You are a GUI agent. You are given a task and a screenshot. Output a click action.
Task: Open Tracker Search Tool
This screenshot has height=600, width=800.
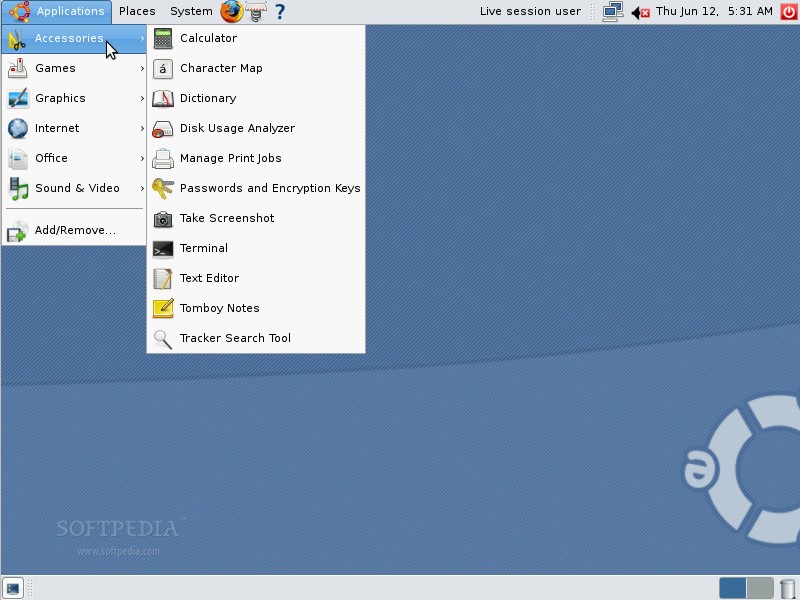coord(236,338)
